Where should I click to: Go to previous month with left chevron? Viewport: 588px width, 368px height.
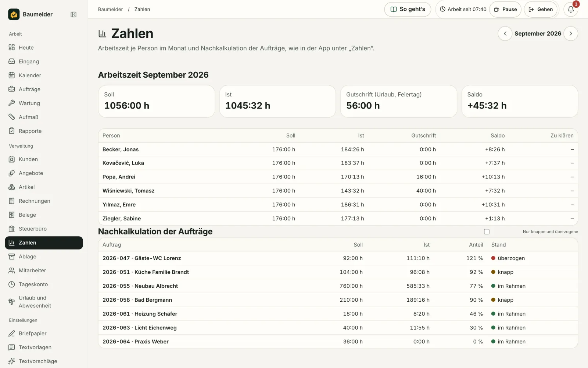coord(505,33)
